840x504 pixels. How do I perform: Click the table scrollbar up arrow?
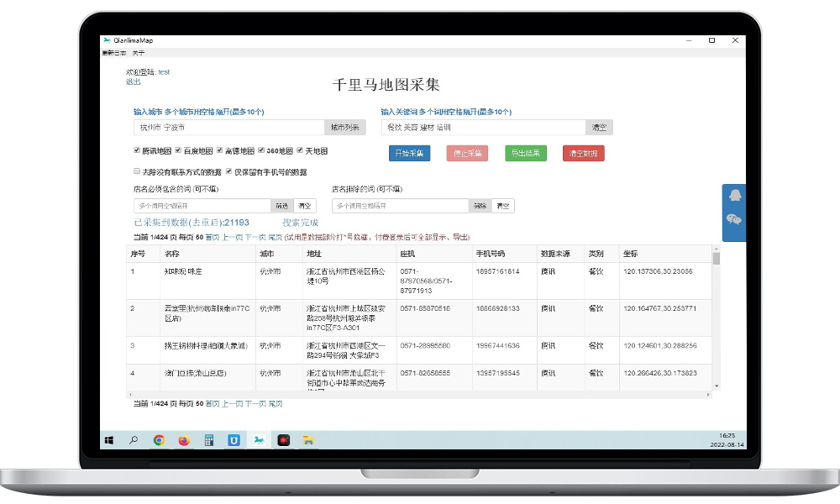pos(717,249)
